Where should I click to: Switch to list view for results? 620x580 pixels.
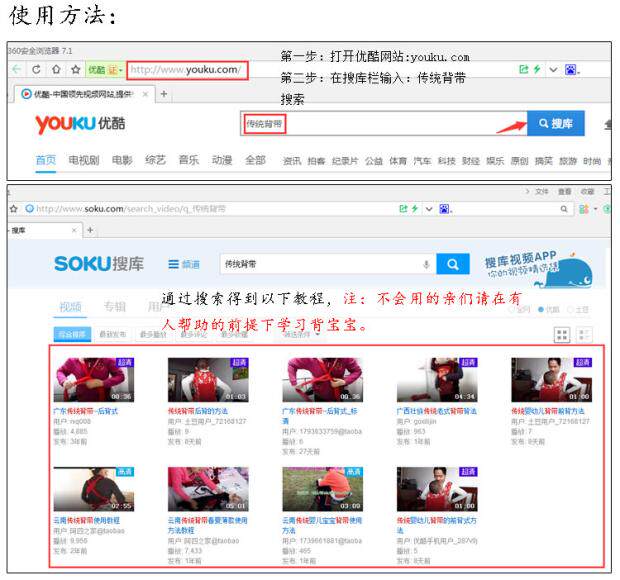[584, 335]
